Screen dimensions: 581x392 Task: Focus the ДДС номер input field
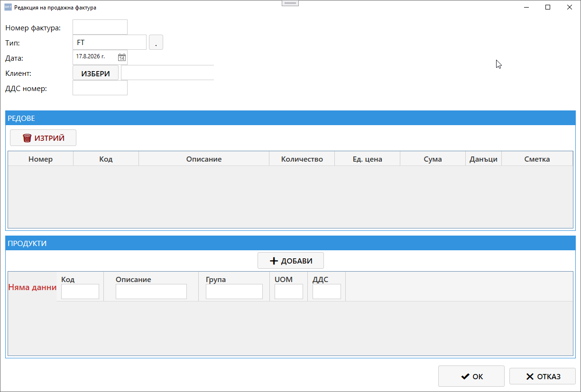click(100, 88)
